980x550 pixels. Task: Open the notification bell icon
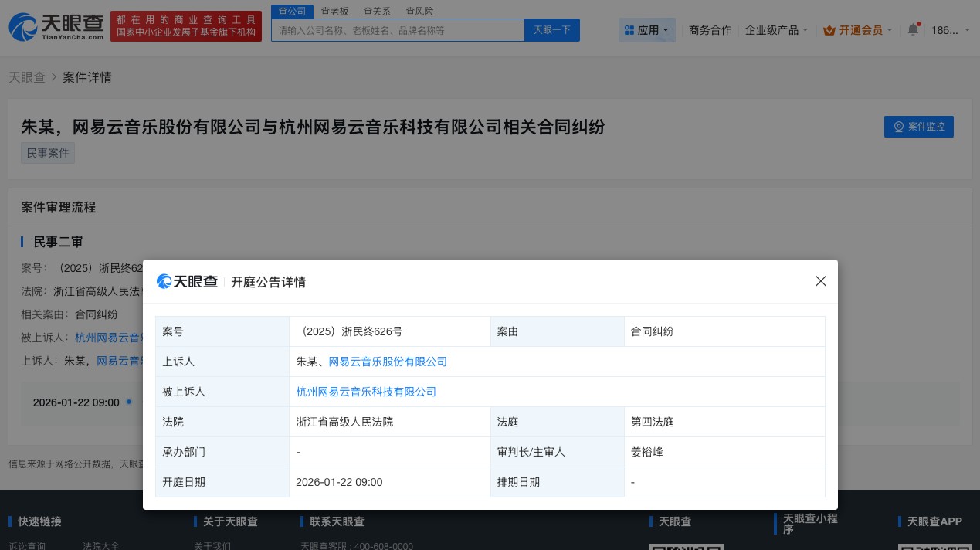coord(914,29)
